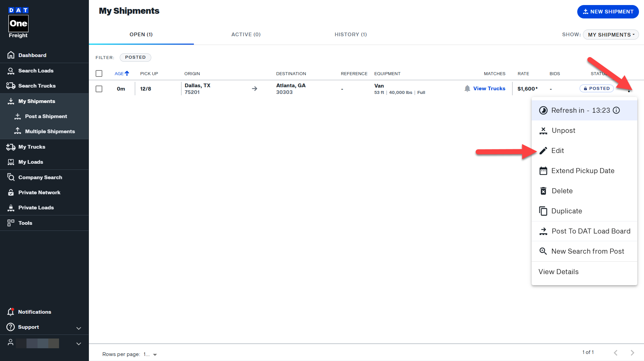Click the Private Network lock icon
644x361 pixels.
pos(11,192)
